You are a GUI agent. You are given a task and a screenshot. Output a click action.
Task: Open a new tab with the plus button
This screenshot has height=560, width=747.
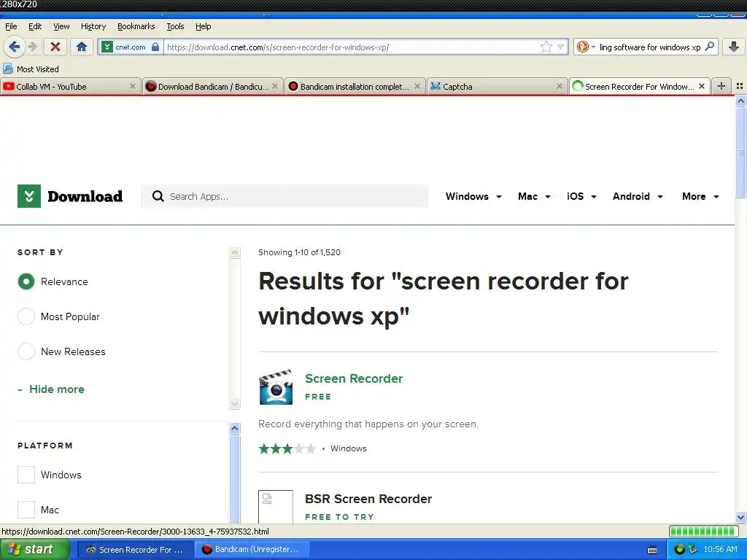click(x=721, y=86)
